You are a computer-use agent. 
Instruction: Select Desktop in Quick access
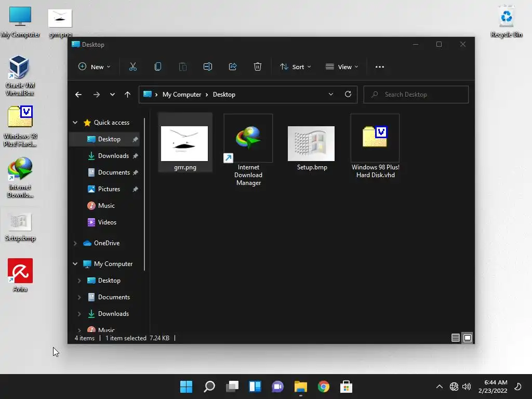pos(104,139)
